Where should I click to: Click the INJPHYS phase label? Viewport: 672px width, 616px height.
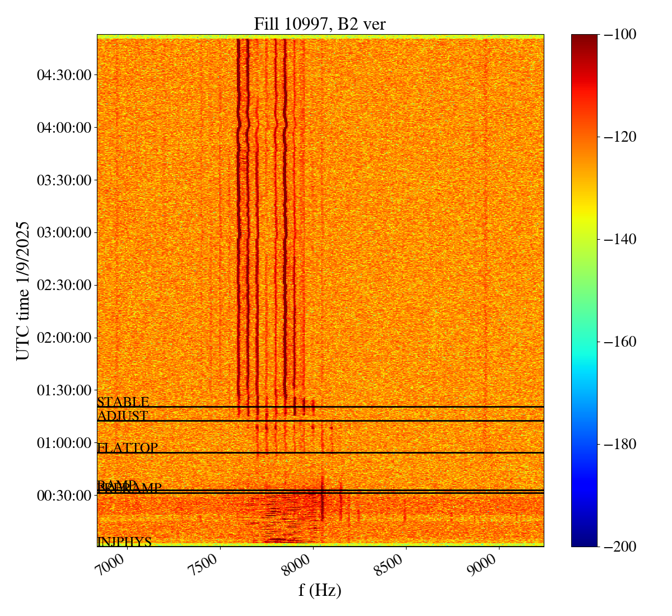coord(124,542)
